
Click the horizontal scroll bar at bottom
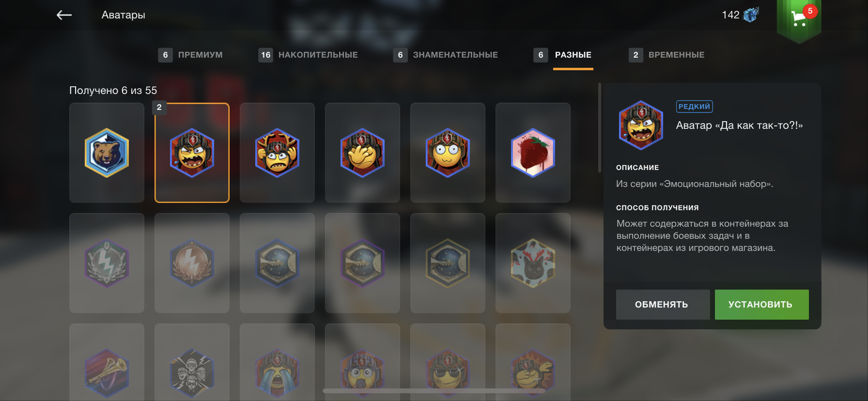click(434, 390)
